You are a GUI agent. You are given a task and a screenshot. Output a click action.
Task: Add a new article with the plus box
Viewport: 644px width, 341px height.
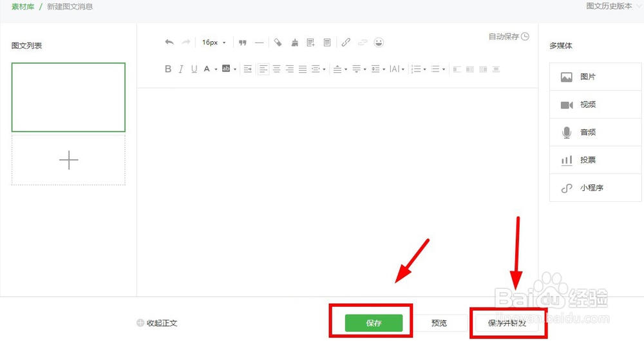coord(68,160)
